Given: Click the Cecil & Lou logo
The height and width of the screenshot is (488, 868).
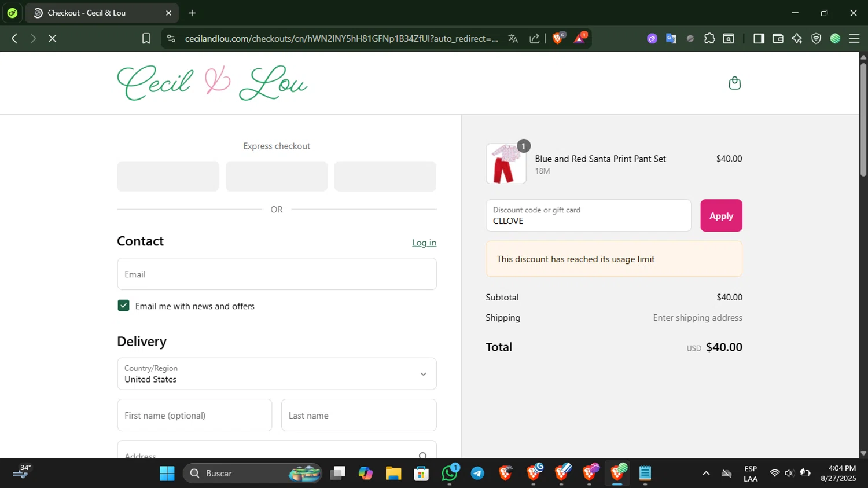Looking at the screenshot, I should [x=212, y=83].
